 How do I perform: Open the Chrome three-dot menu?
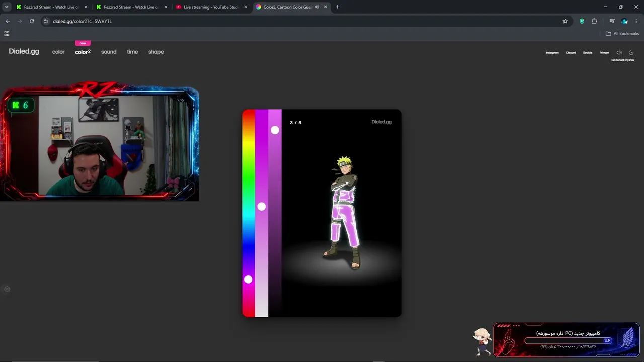636,21
